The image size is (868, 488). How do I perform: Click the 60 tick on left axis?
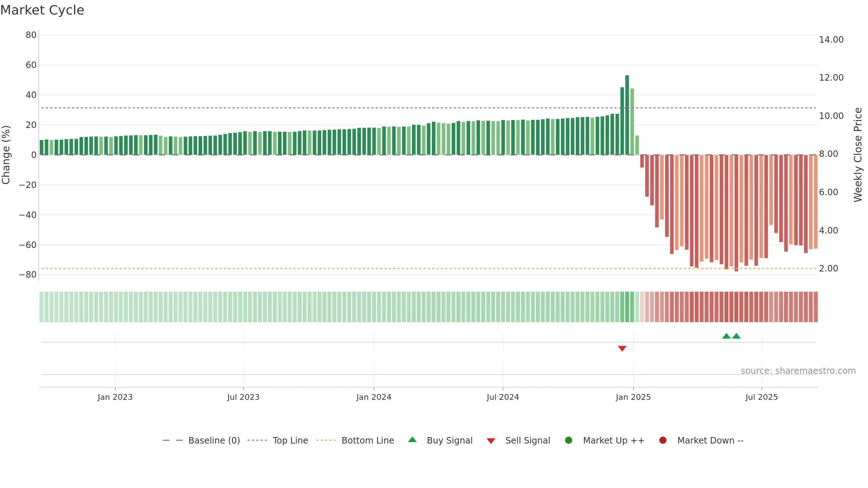[x=31, y=65]
